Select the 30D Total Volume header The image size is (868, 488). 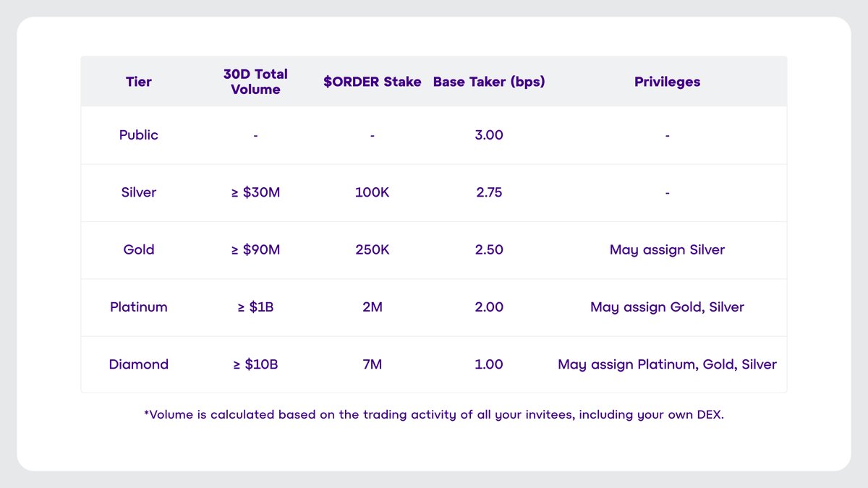(x=255, y=82)
